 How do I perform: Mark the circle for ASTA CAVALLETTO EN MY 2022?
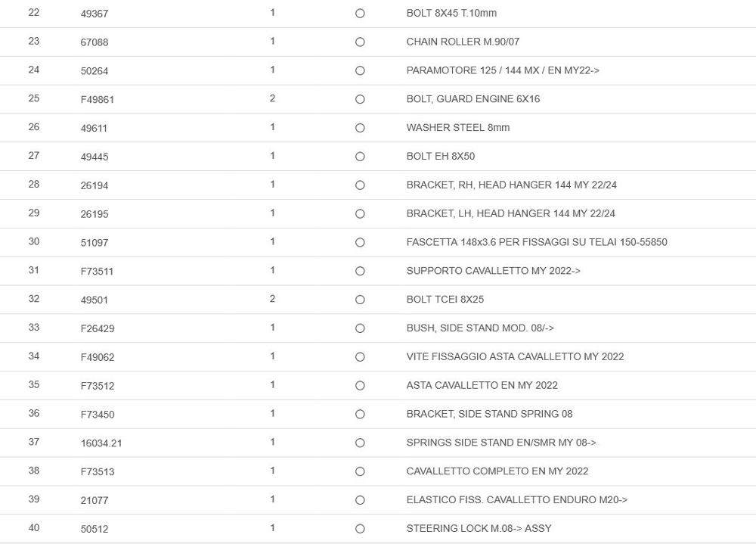click(x=360, y=386)
